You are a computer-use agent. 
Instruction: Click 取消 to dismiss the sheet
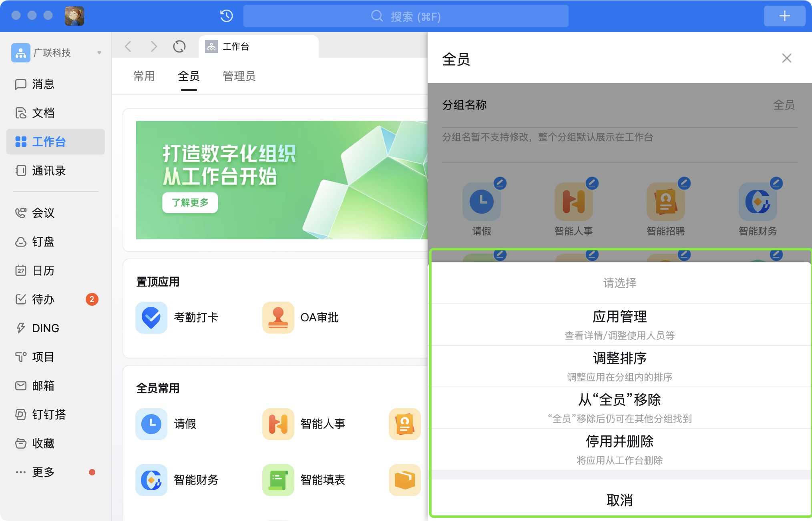coord(620,500)
